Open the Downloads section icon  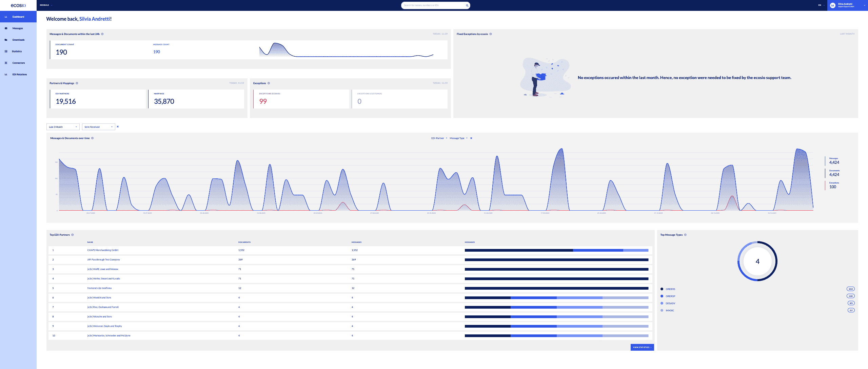tap(6, 40)
